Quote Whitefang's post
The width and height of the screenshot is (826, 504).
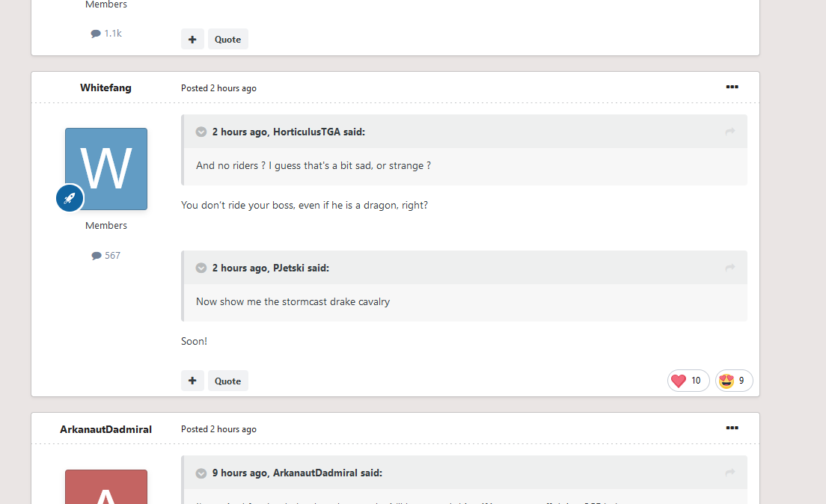tap(227, 381)
